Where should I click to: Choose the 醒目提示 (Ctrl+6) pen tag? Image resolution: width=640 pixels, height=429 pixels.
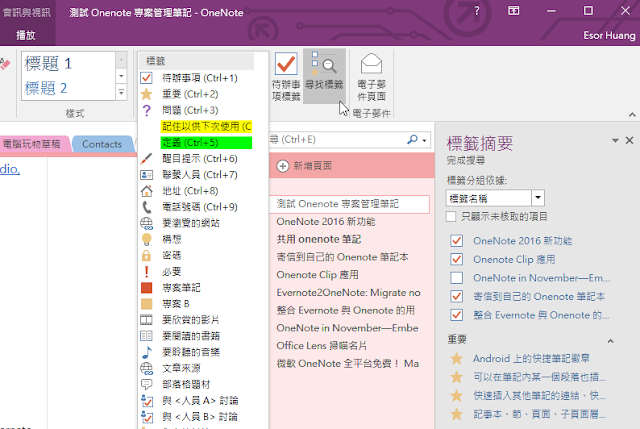(x=146, y=159)
